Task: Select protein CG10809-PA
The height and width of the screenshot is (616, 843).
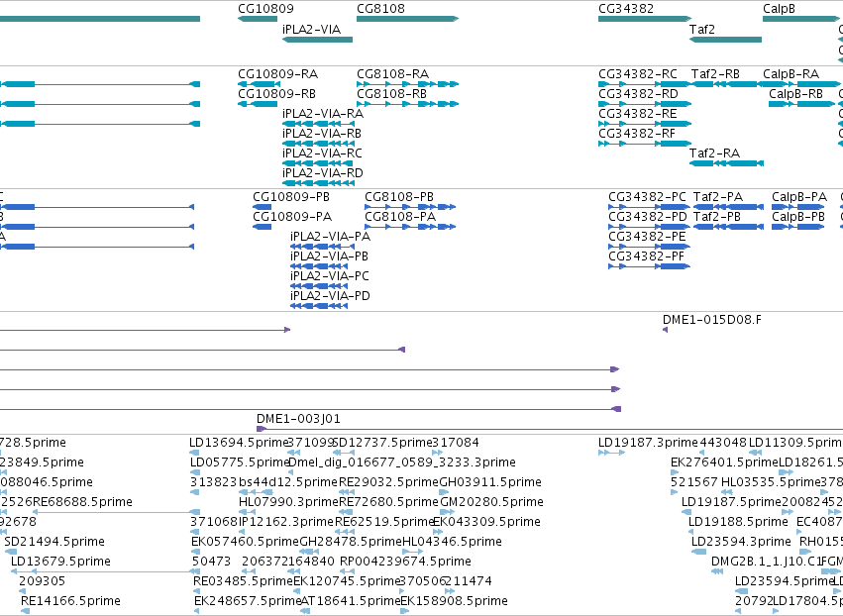Action: (x=292, y=217)
